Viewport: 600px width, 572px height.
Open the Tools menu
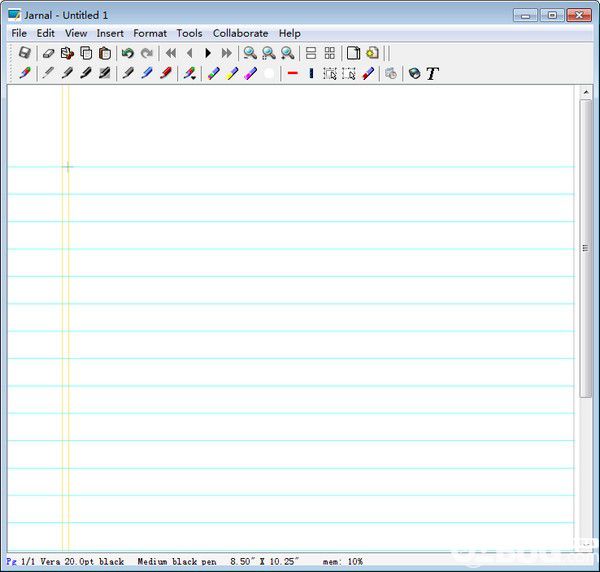189,33
